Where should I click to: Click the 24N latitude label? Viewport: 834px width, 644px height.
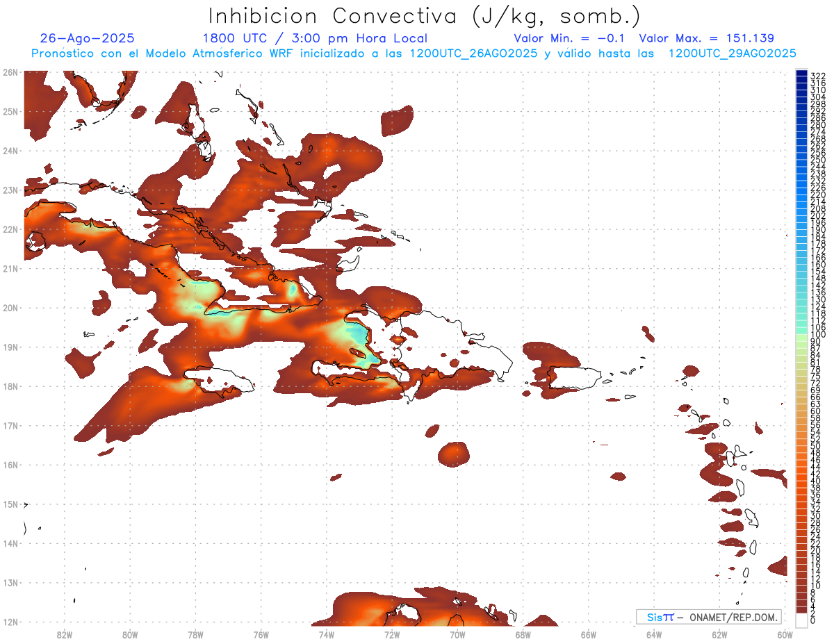(x=10, y=151)
